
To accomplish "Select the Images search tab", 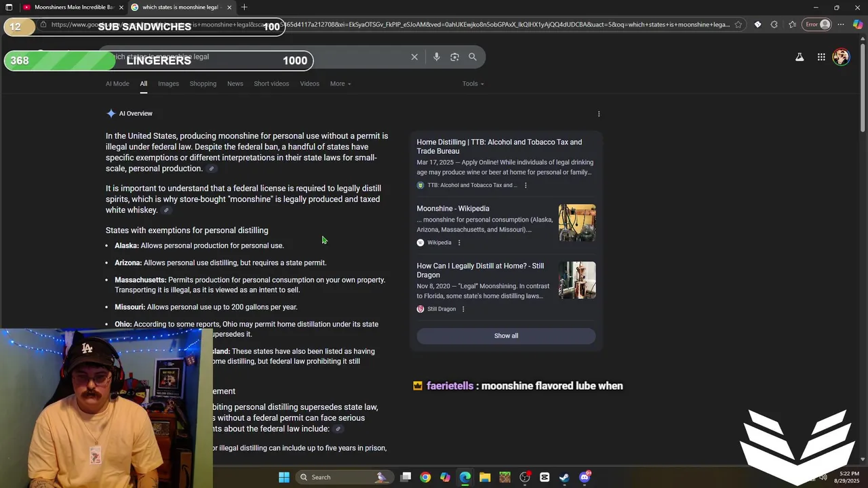I will coord(168,84).
